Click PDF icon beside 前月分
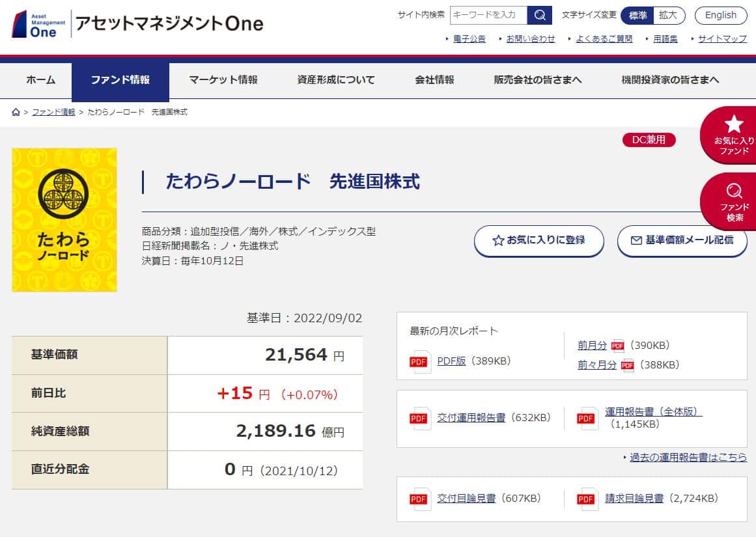This screenshot has height=537, width=756. (x=617, y=345)
